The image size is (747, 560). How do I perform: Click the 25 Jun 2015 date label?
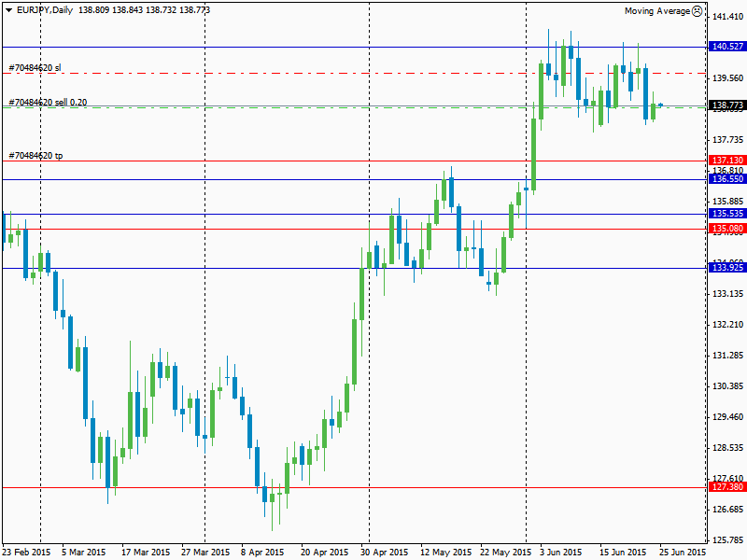tap(683, 553)
